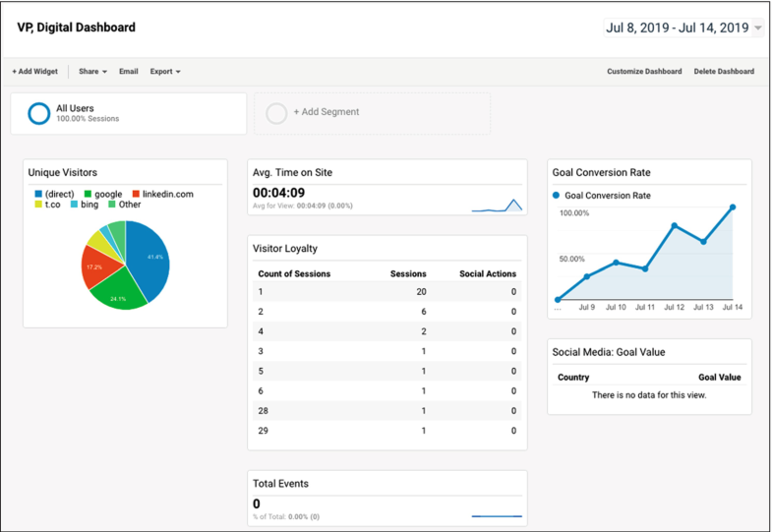
Task: Click Customize Dashboard
Action: pyautogui.click(x=644, y=72)
